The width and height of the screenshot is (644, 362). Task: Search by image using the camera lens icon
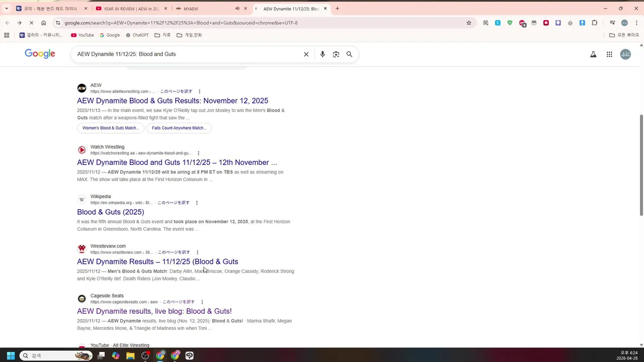tap(336, 54)
